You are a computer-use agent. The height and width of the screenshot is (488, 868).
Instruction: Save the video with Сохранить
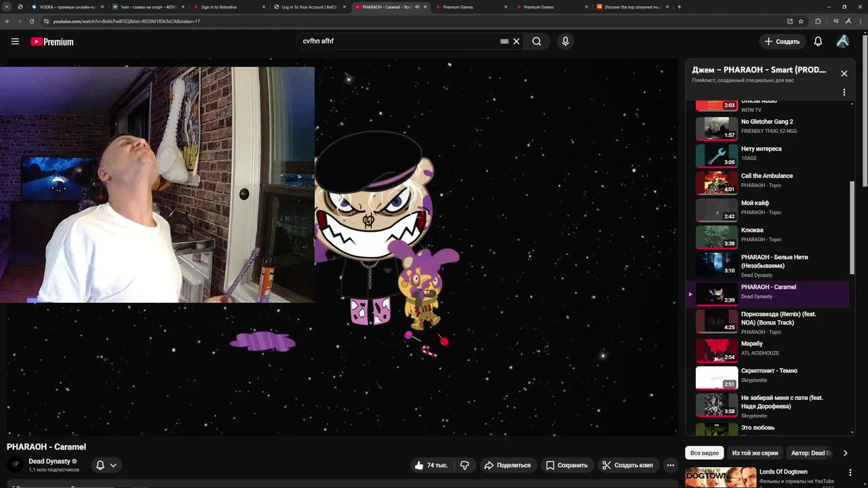pyautogui.click(x=567, y=465)
